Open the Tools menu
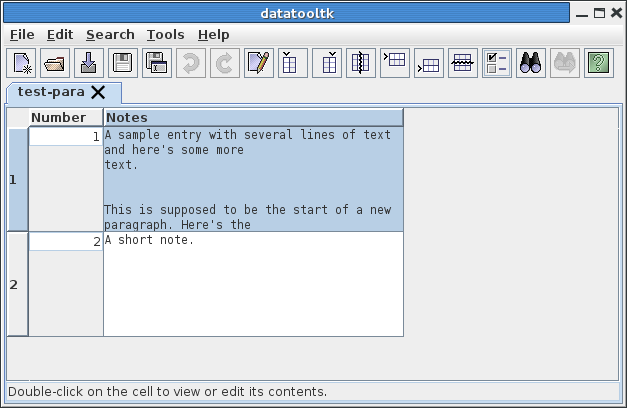 tap(165, 34)
